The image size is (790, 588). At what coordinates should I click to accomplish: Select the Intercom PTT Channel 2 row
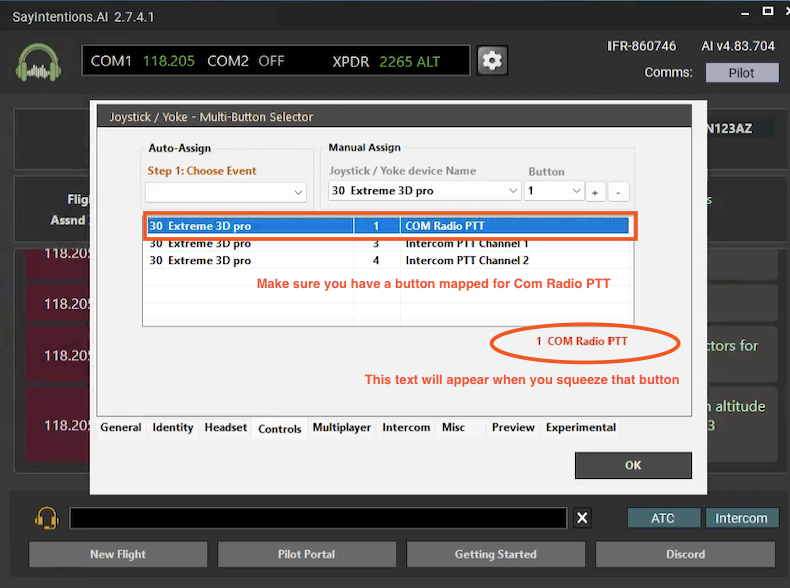388,260
